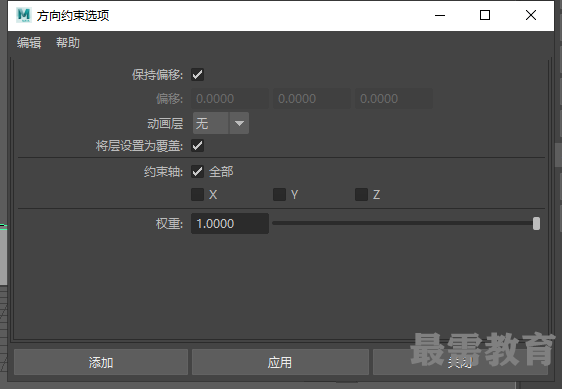Minimize the 方向约束选项 window

tap(440, 15)
